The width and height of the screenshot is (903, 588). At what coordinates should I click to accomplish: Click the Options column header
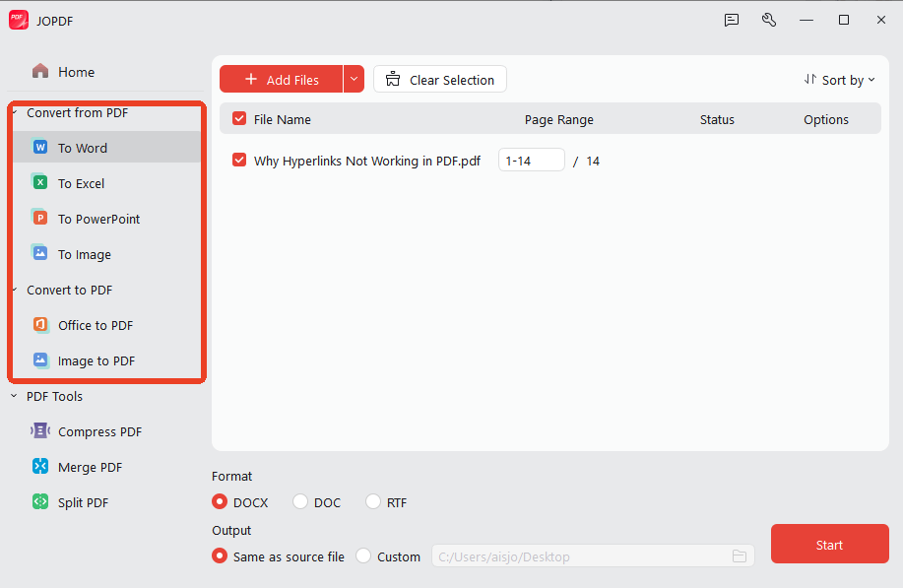(x=826, y=120)
